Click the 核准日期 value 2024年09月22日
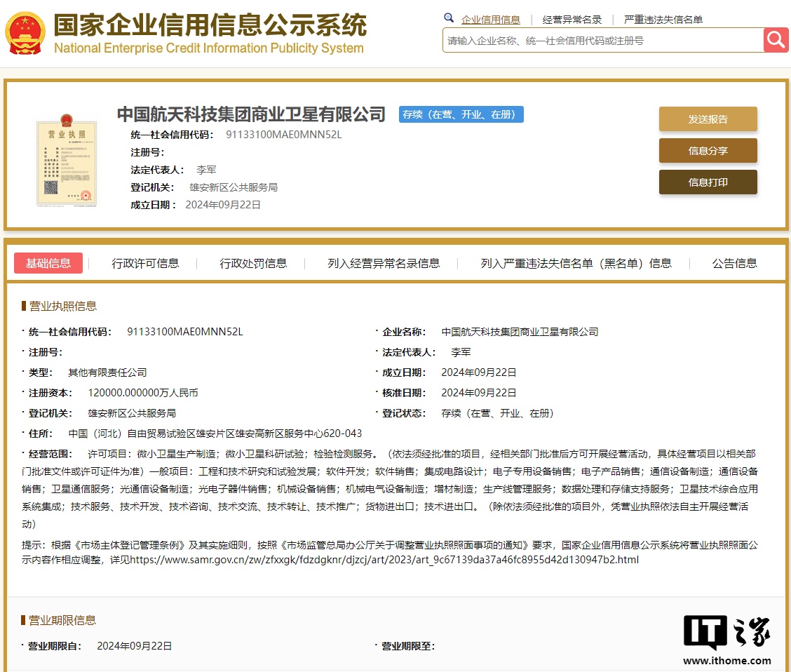Image resolution: width=791 pixels, height=672 pixels. (479, 393)
